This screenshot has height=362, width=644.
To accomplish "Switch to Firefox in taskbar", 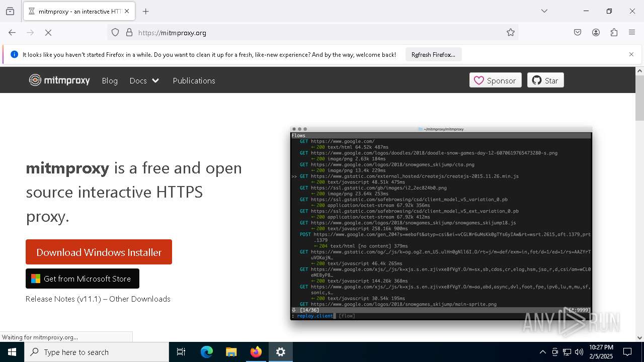I will 256,352.
